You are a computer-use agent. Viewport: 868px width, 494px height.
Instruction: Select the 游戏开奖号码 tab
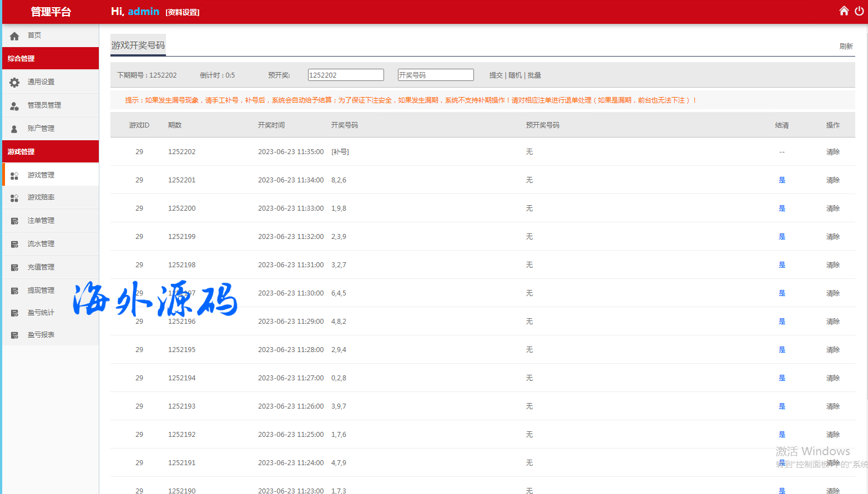tap(138, 45)
